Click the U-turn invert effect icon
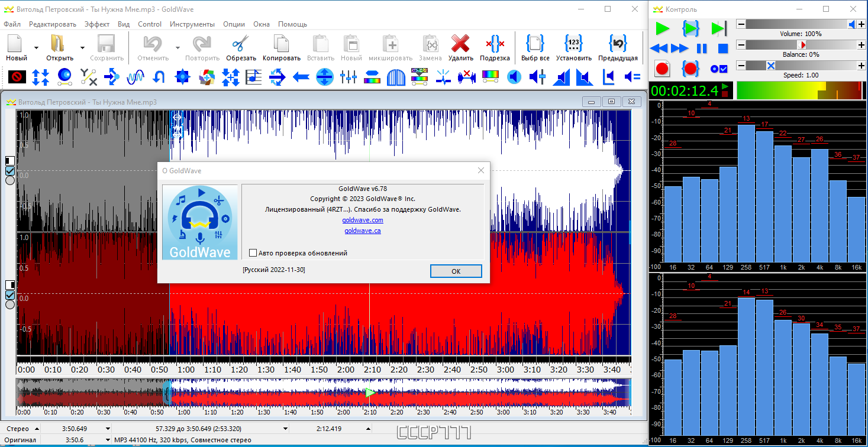 coord(159,76)
